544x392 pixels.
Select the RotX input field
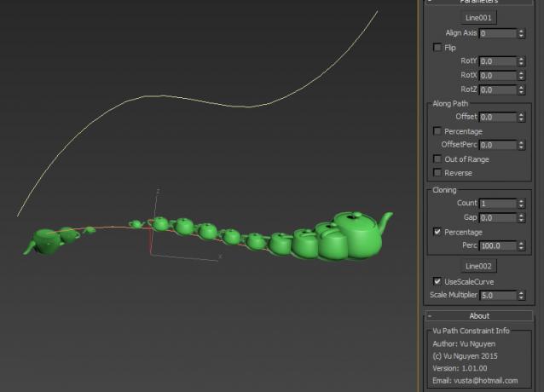coord(497,75)
